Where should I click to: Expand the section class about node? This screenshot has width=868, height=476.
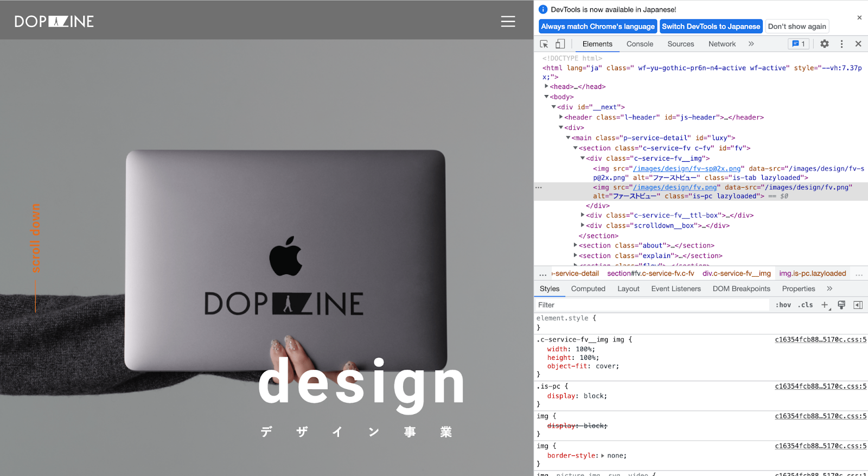576,245
